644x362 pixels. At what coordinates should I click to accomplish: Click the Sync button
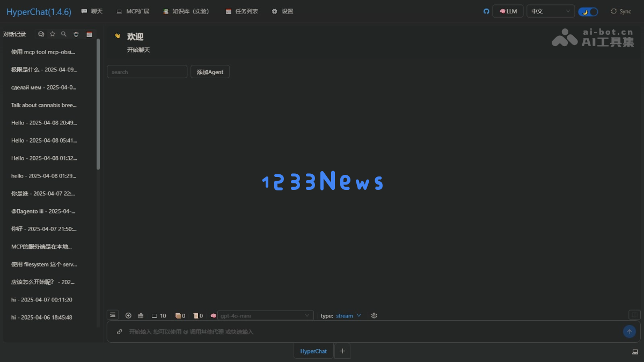621,11
